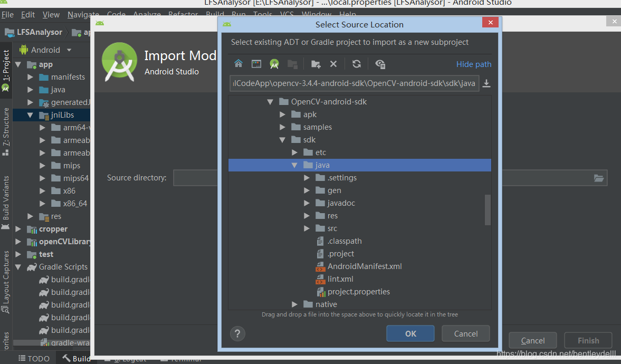Expand the etc folder

[294, 152]
